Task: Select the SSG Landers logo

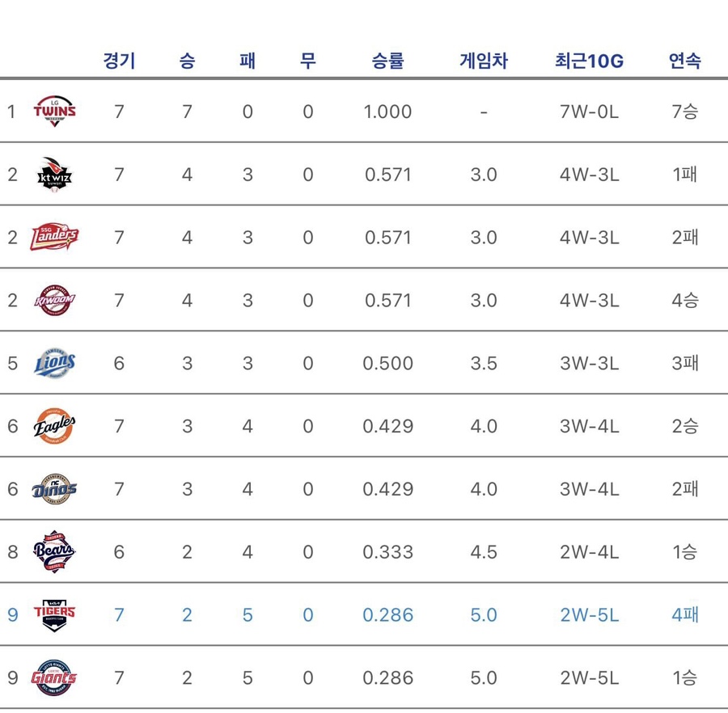Action: tap(54, 237)
